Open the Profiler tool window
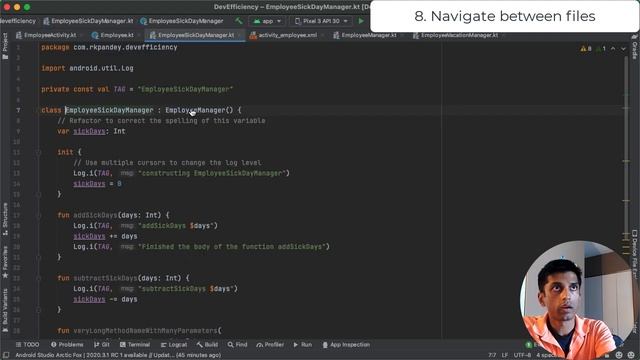The image size is (640, 360). click(270, 345)
